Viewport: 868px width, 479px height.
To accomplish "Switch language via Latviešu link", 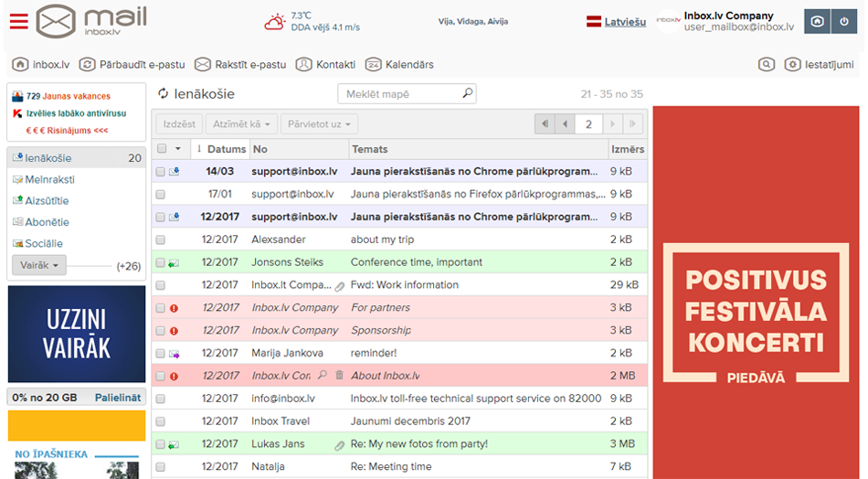I will [625, 21].
